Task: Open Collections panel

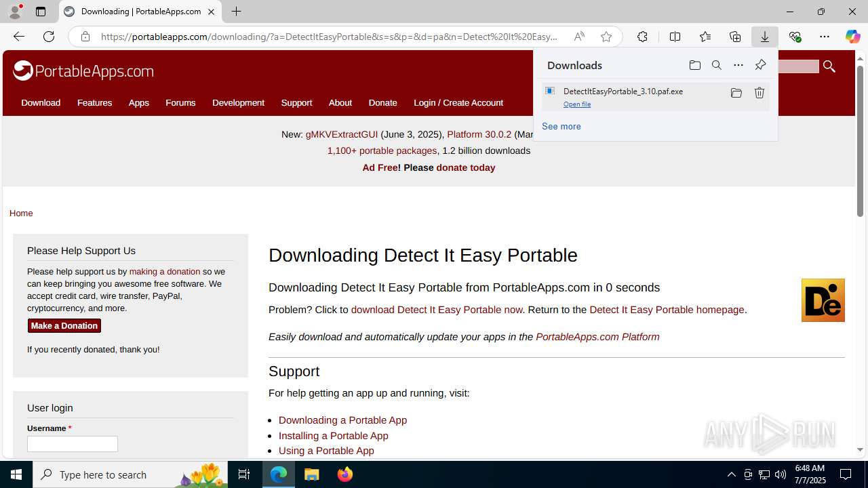Action: 735,37
